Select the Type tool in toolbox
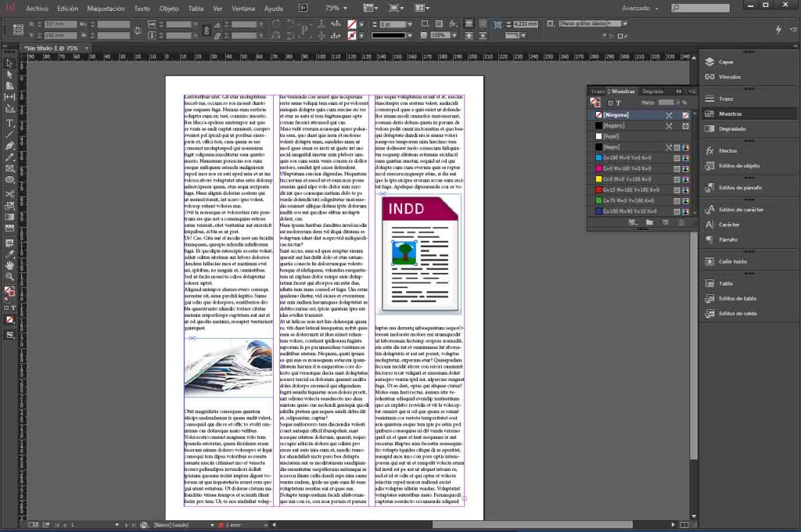Viewport: 801px width, 532px height. (9, 123)
